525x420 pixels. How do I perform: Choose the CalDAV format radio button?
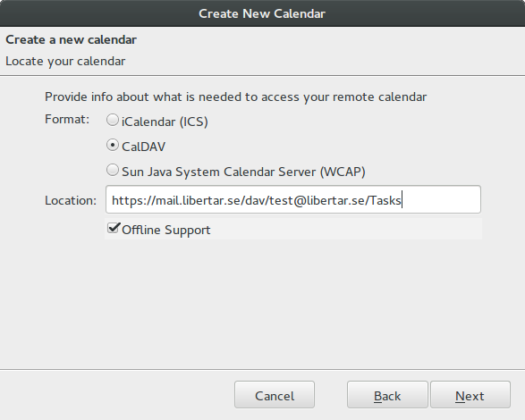113,146
